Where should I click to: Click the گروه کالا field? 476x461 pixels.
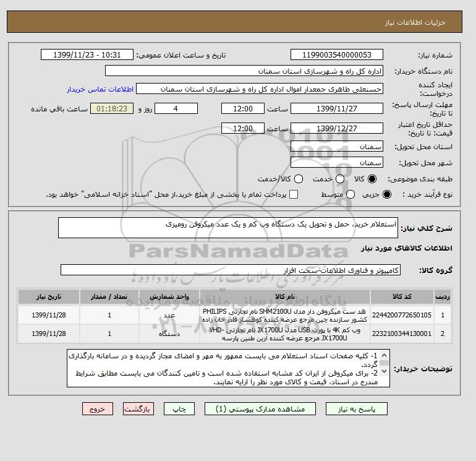click(231, 270)
